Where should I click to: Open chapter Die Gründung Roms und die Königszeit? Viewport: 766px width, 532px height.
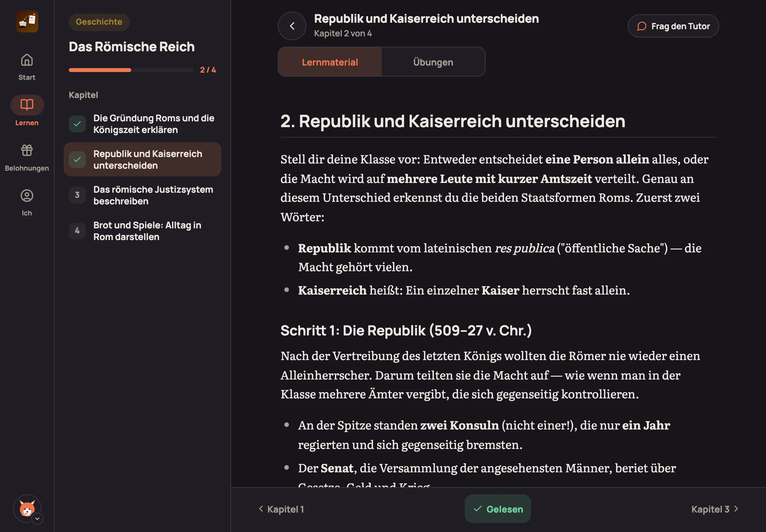(142, 124)
